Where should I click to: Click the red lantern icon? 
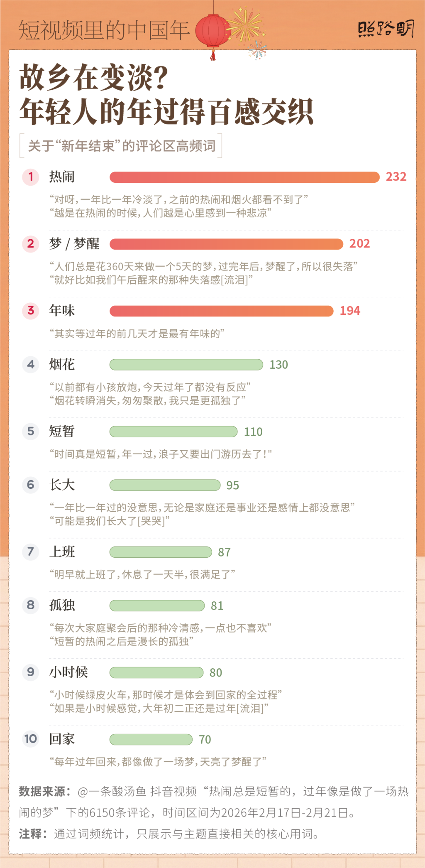pyautogui.click(x=213, y=31)
